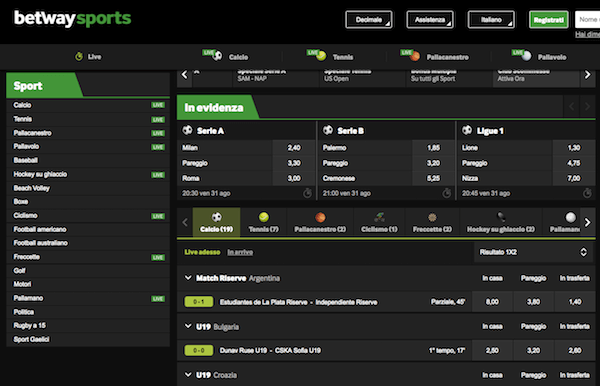
Task: Open the Assistenza dropdown
Action: click(430, 20)
